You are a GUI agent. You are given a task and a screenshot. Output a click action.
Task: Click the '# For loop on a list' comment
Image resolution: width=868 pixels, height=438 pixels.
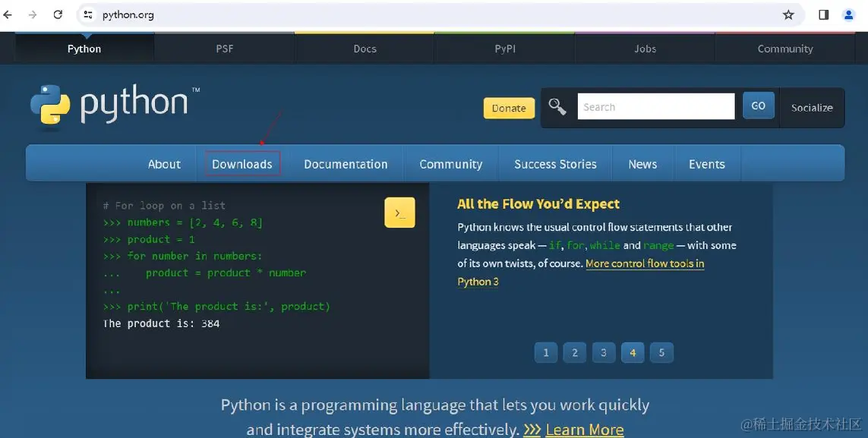(x=164, y=206)
